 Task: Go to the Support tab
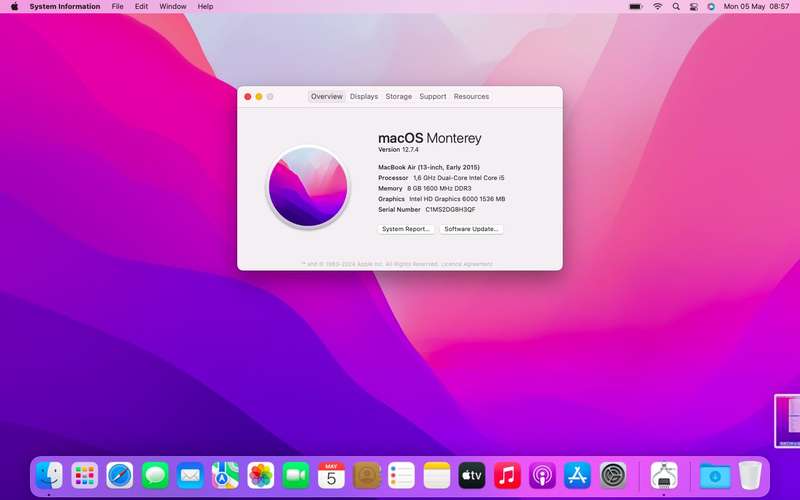[x=433, y=96]
